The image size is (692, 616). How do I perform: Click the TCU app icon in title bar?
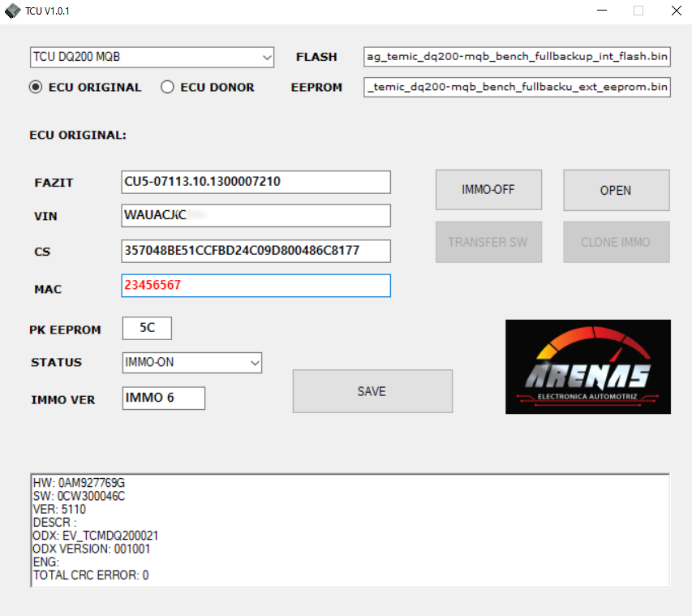click(12, 11)
